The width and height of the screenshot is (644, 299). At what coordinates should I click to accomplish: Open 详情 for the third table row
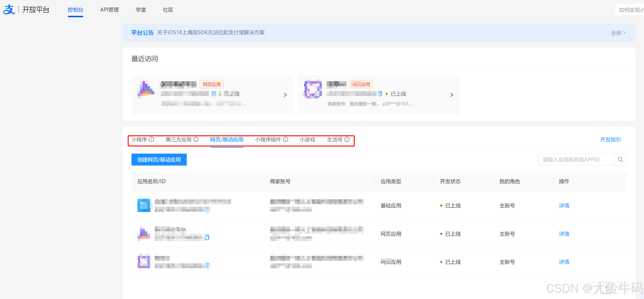click(564, 262)
